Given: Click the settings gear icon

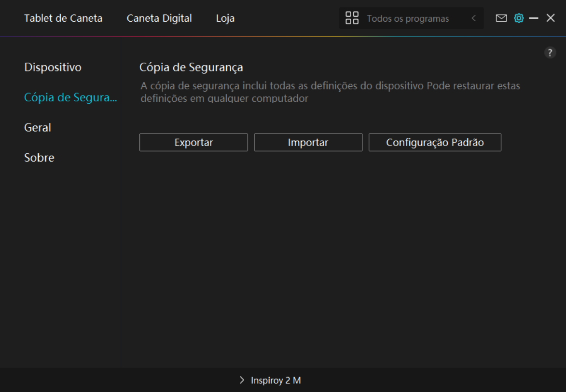Looking at the screenshot, I should point(519,18).
